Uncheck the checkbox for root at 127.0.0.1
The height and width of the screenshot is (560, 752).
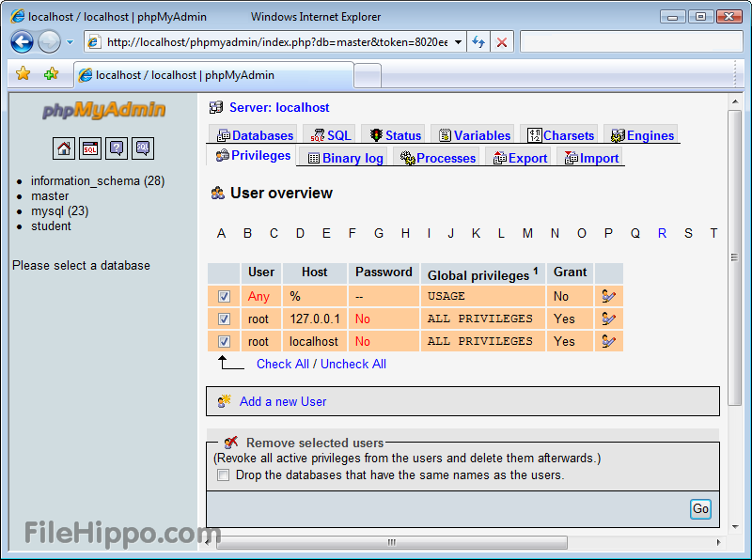224,319
